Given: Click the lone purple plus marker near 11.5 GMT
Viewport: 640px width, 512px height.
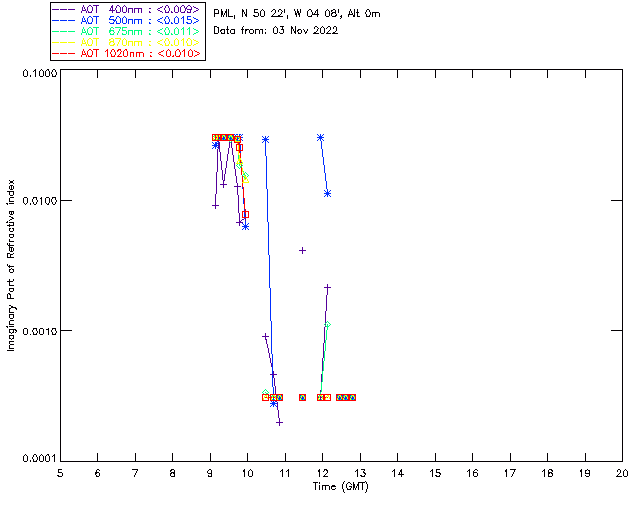Looking at the screenshot, I should pyautogui.click(x=302, y=251).
